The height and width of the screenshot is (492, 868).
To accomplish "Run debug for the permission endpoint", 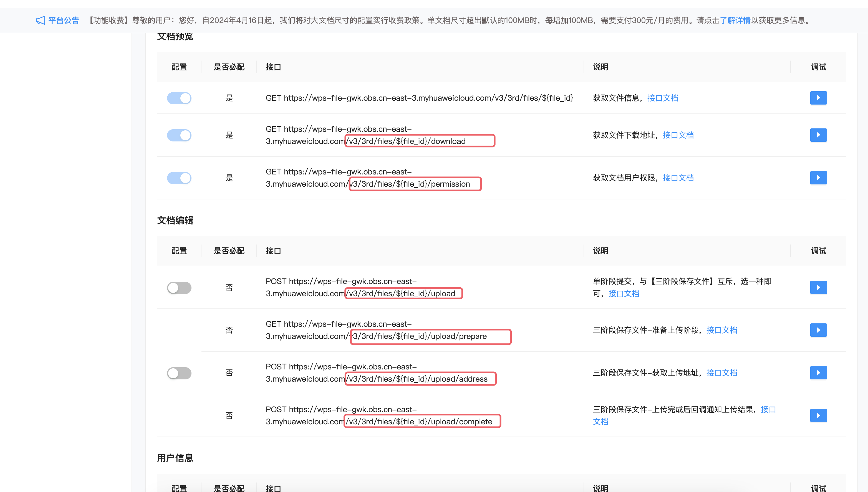I will pos(818,178).
